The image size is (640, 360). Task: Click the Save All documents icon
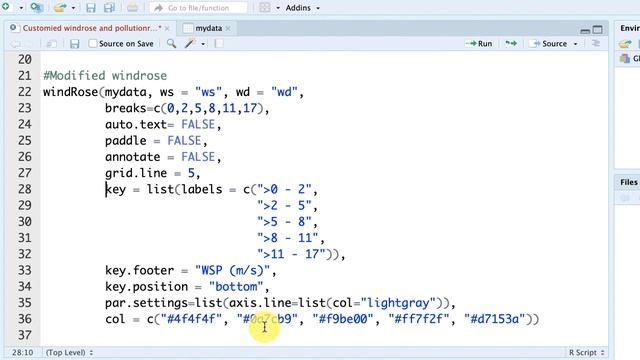(109, 7)
